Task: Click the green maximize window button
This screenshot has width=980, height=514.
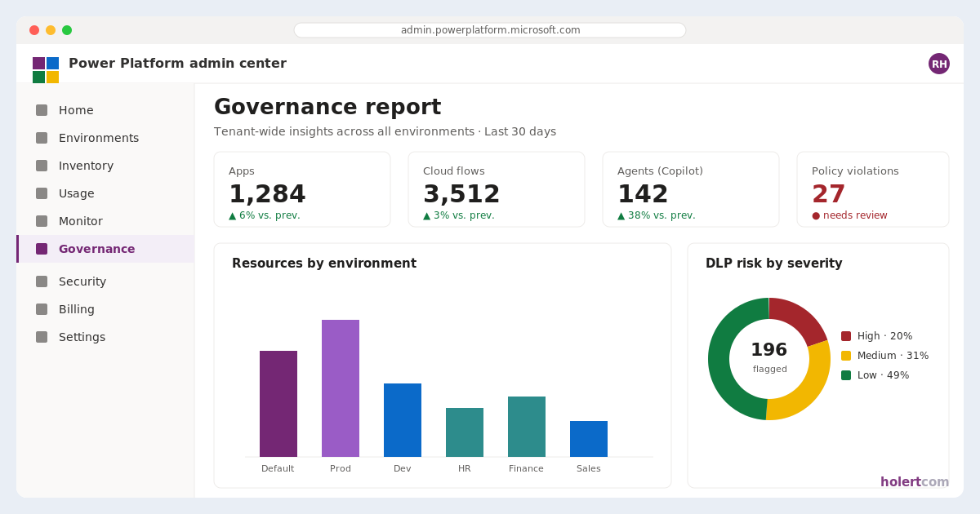Action: pos(67,30)
